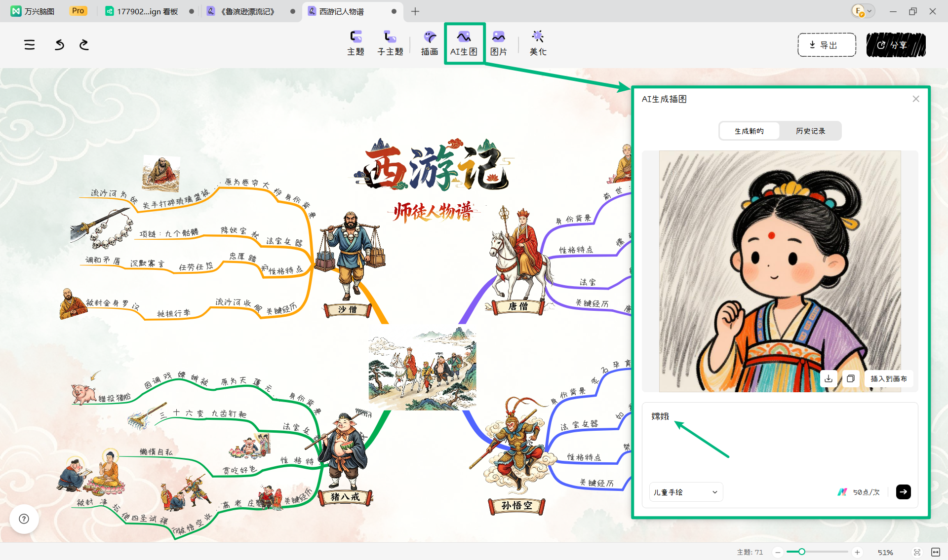This screenshot has height=560, width=948.
Task: Download the generated 嫦娥 image
Action: click(x=829, y=378)
